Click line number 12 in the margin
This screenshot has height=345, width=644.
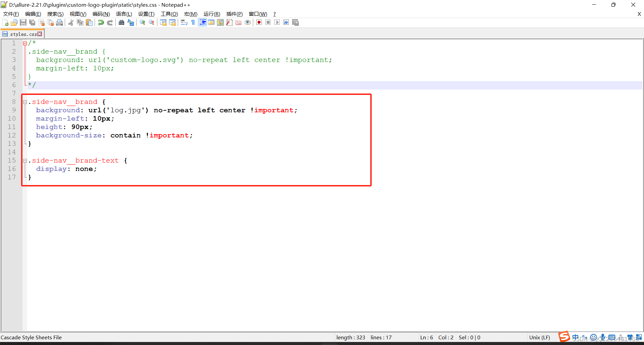click(12, 135)
